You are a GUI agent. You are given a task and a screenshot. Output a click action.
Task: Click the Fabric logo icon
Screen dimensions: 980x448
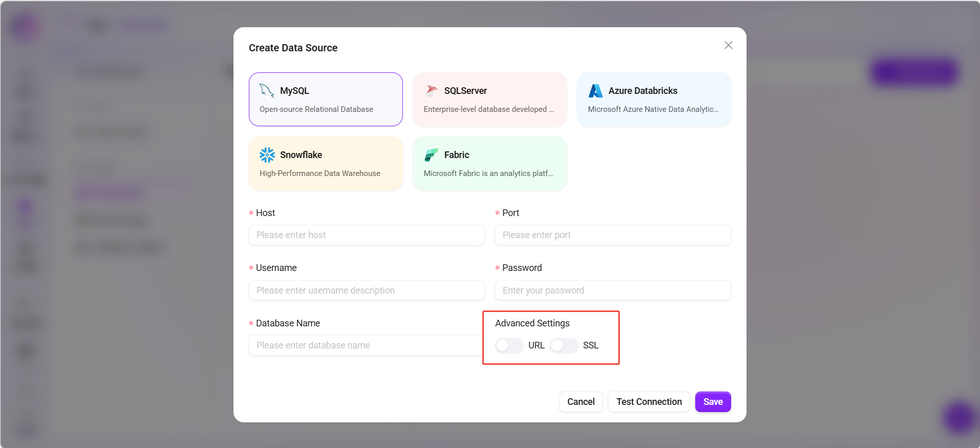(432, 155)
